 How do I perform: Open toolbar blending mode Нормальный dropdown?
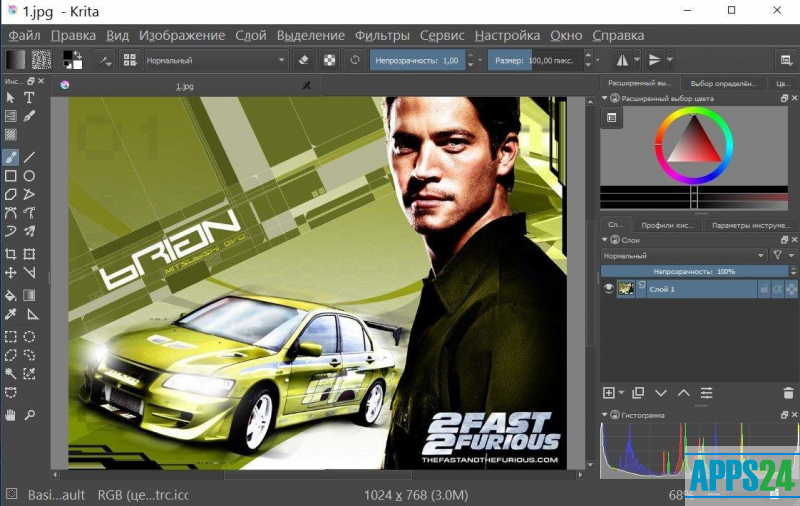pos(216,60)
